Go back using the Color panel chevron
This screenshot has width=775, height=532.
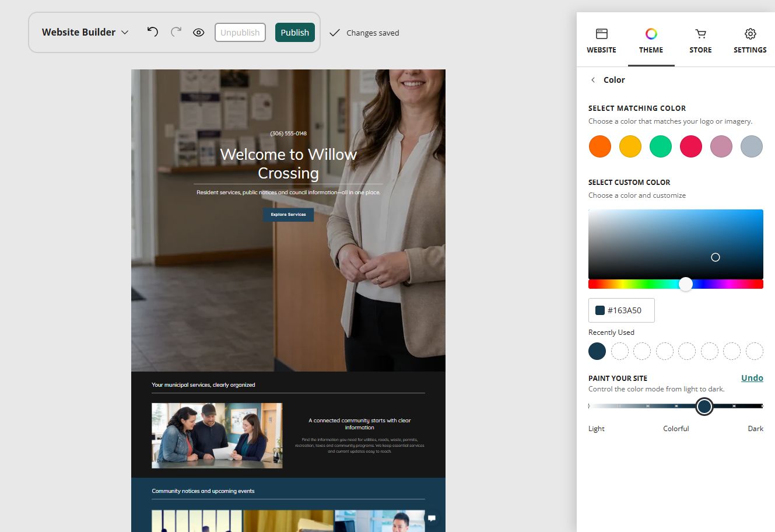click(x=593, y=80)
